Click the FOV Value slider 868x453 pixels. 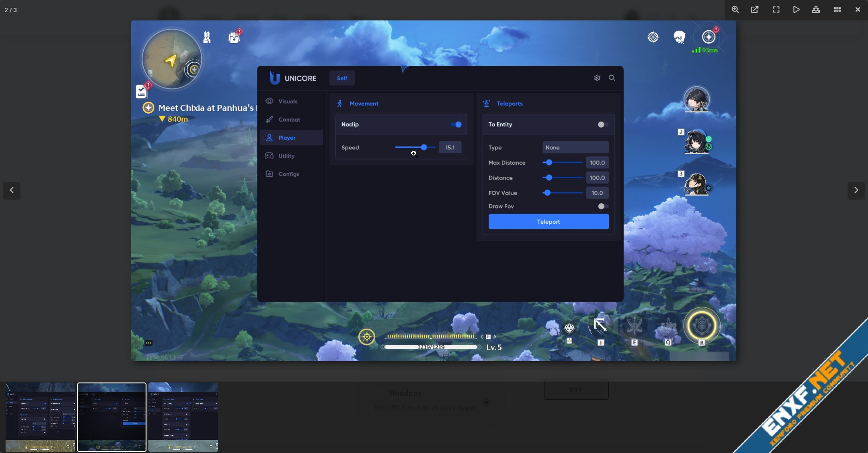click(562, 193)
